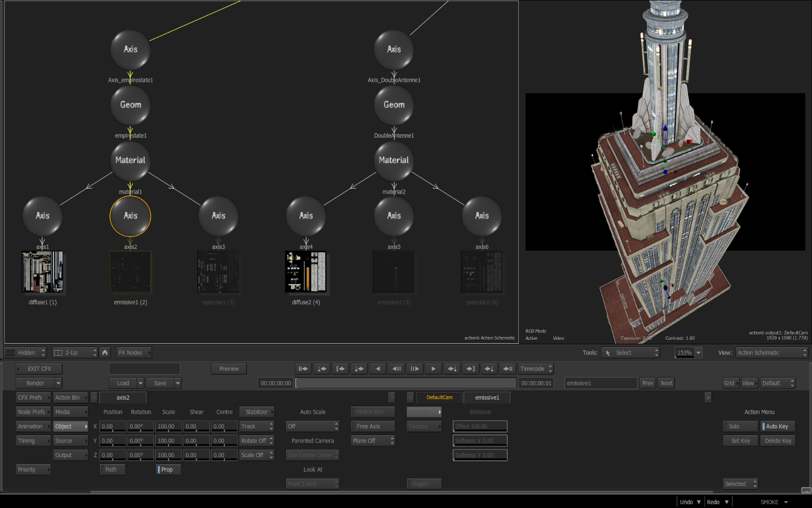The width and height of the screenshot is (812, 508).
Task: Jump to the first frame of the clip
Action: [303, 369]
